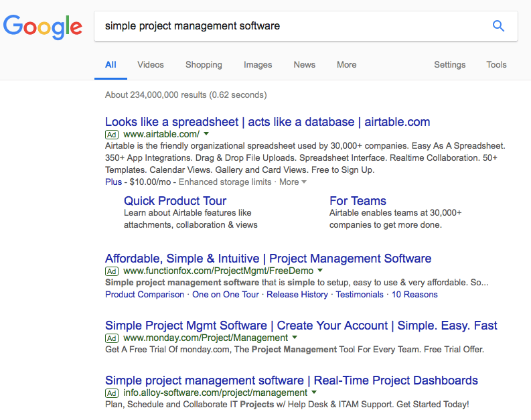This screenshot has height=420, width=531.
Task: Expand the arrow next to www.airtable.com/
Action: pos(206,134)
